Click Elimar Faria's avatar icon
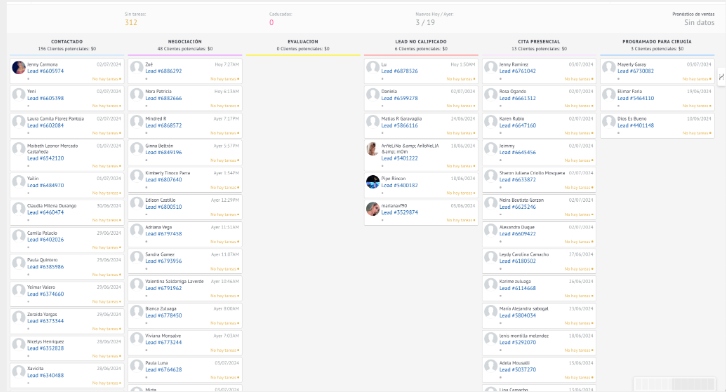Image resolution: width=726 pixels, height=392 pixels. (609, 95)
